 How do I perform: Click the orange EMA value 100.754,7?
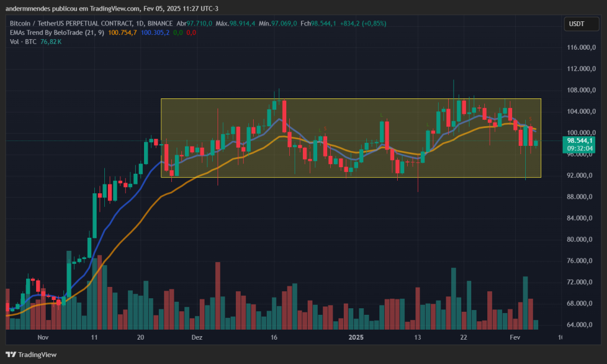click(x=122, y=33)
